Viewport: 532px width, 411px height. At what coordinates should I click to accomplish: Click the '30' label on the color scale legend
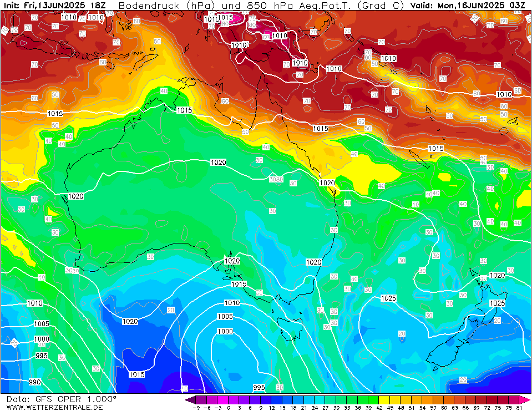click(336, 408)
